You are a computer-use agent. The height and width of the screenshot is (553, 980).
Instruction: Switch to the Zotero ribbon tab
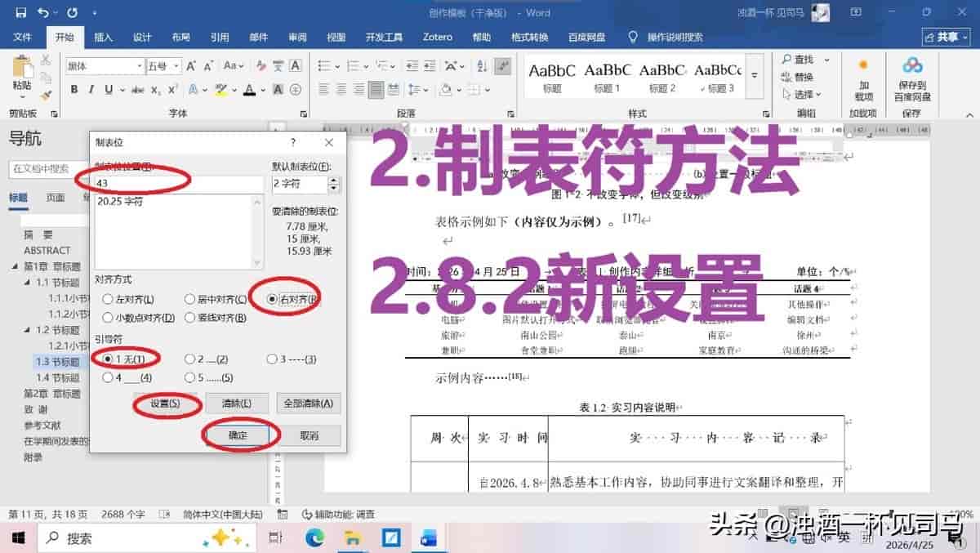[438, 38]
